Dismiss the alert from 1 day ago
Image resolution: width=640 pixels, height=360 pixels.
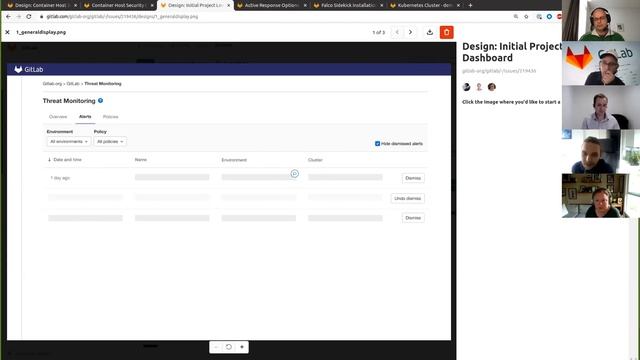click(x=413, y=178)
